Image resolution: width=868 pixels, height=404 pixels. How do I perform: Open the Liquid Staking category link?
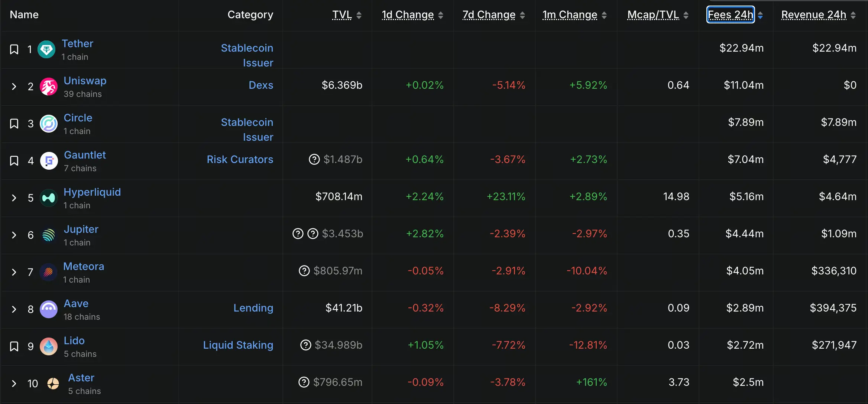tap(238, 345)
